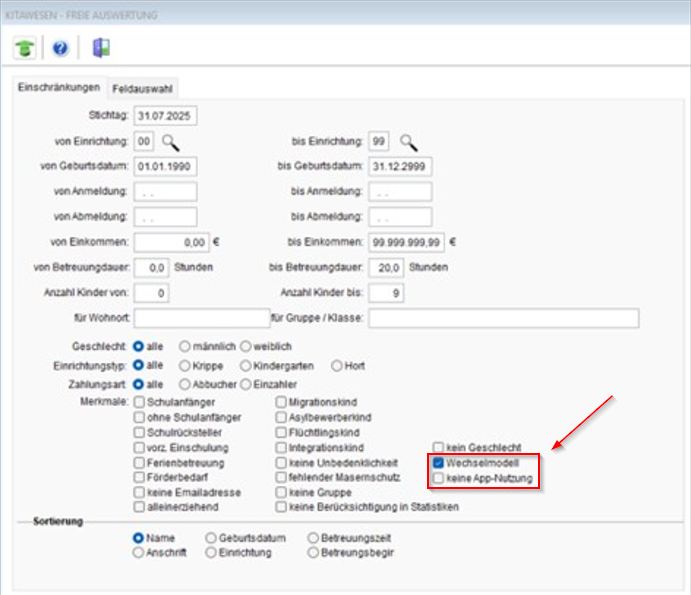Click the green export arrow toolbar icon
The height and width of the screenshot is (595, 691).
pyautogui.click(x=25, y=48)
